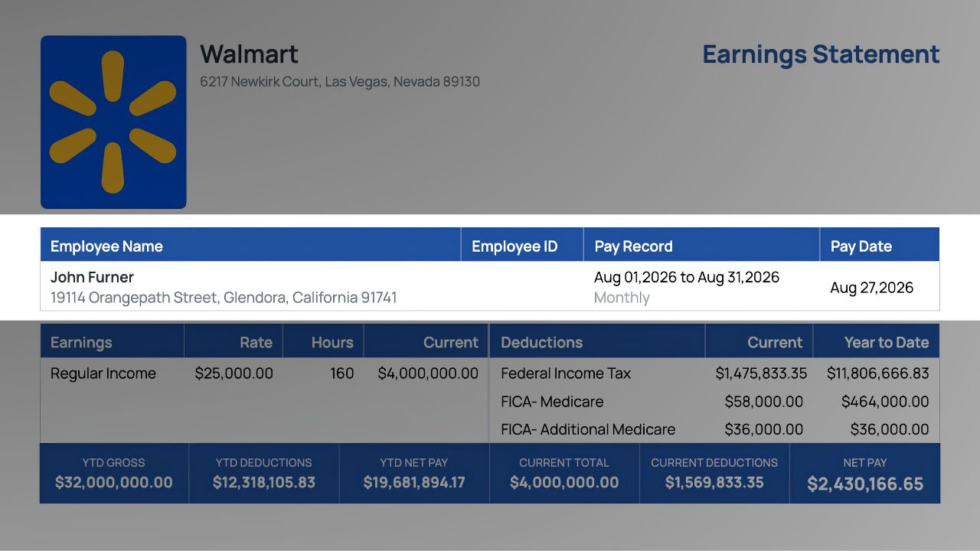The width and height of the screenshot is (980, 551).
Task: Select employee name John Furner
Action: tap(92, 277)
